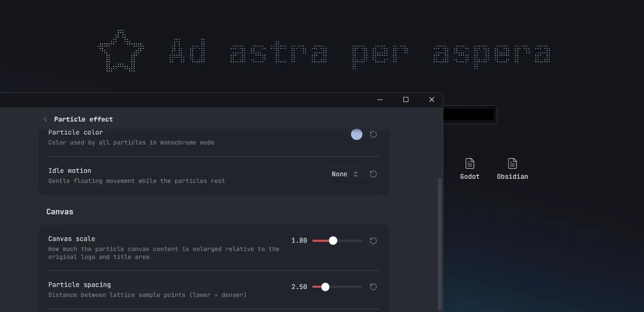The height and width of the screenshot is (312, 644).
Task: Click the Canvas section heading
Action: 60,212
